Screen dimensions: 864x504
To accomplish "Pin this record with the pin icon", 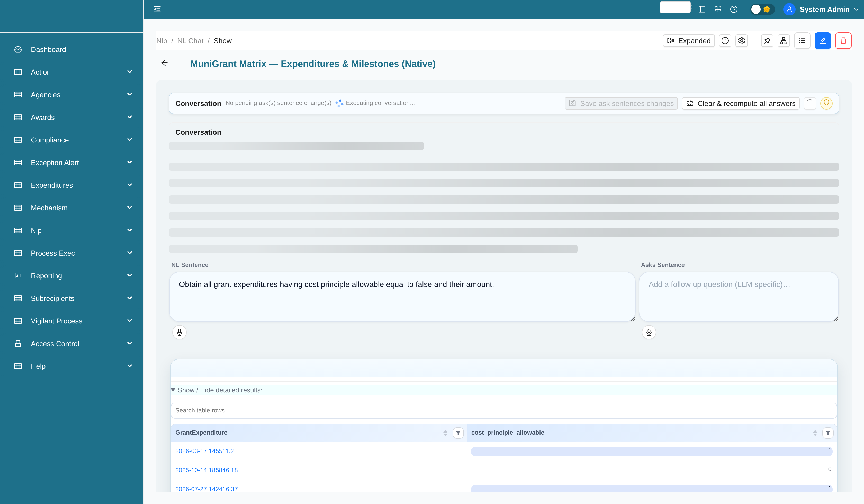I will [x=767, y=41].
